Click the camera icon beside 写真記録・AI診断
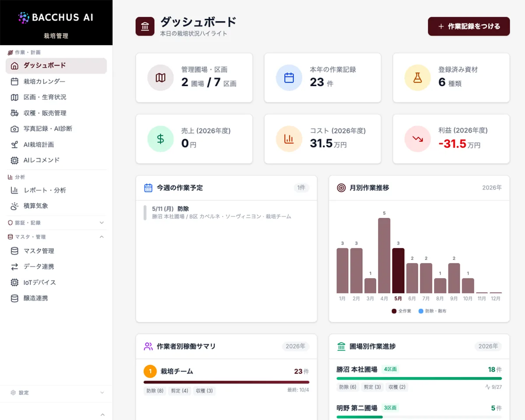525x420 pixels. click(14, 129)
